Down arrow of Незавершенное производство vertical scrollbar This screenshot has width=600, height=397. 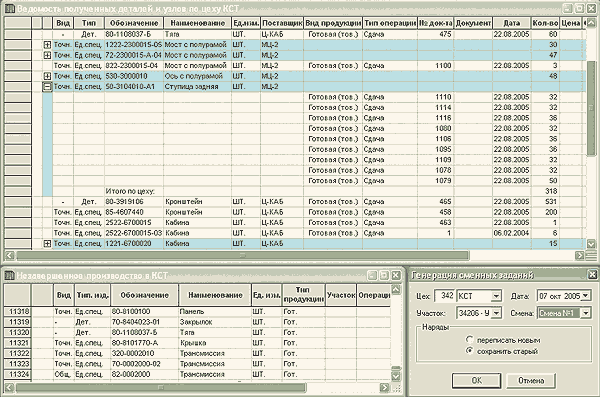click(x=396, y=376)
